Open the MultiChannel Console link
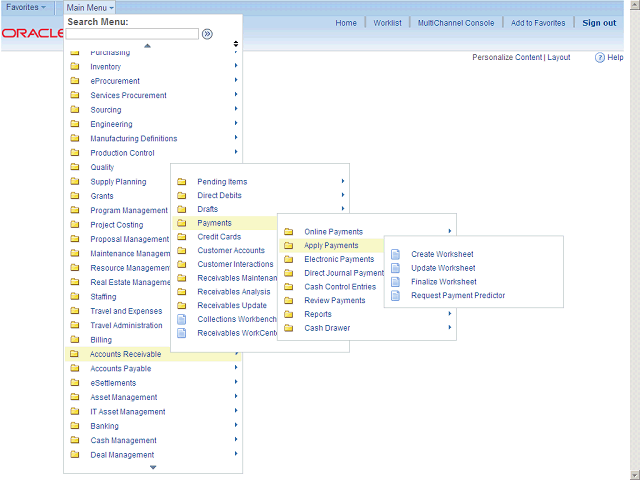This screenshot has width=640, height=480. coord(456,23)
